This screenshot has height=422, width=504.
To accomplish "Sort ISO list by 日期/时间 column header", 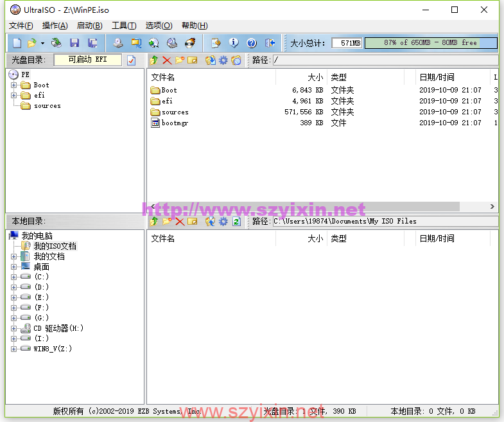I will [x=453, y=77].
